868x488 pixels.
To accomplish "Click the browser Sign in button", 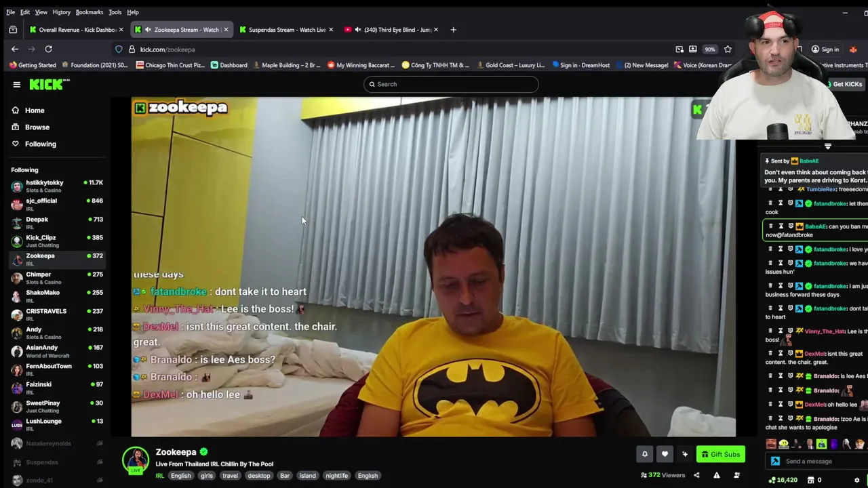I will (825, 49).
